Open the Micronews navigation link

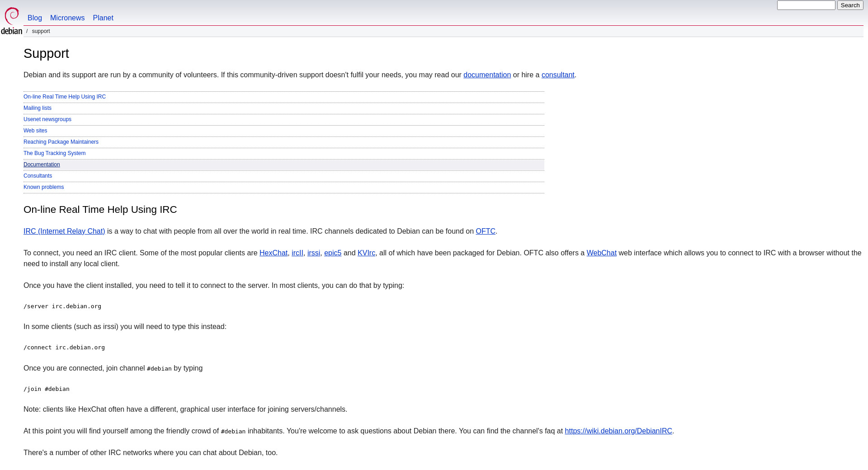(67, 18)
